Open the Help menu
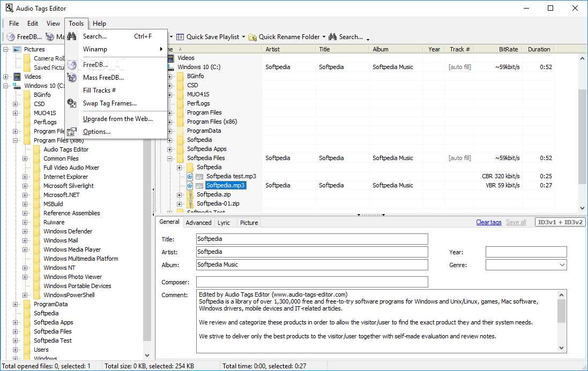Screen dimensions: 588x371 [x=99, y=23]
